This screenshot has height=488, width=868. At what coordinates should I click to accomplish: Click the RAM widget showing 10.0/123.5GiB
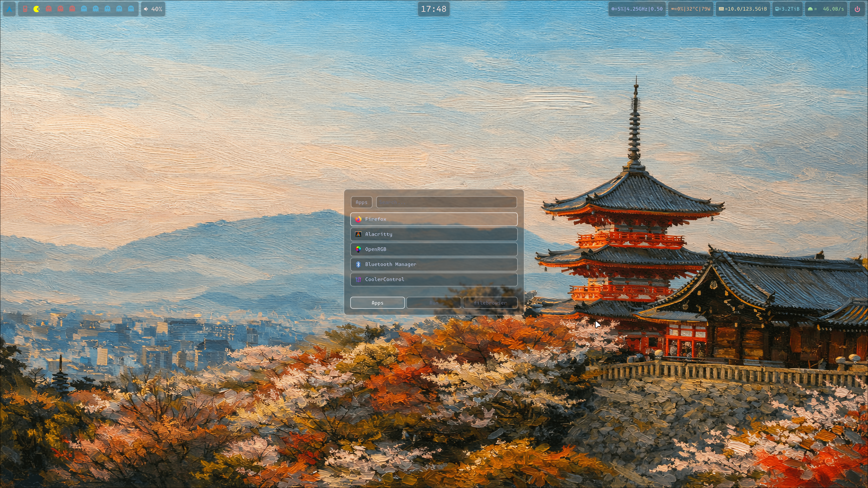pyautogui.click(x=743, y=9)
